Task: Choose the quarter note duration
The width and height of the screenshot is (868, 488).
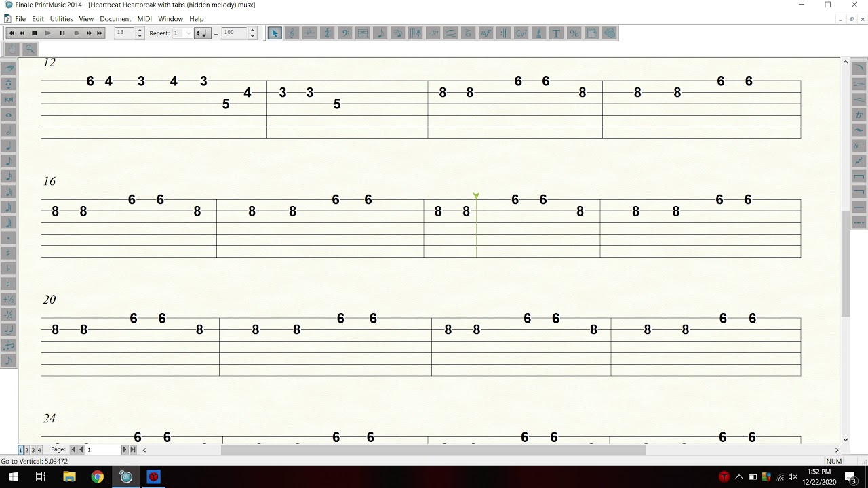Action: (x=9, y=146)
